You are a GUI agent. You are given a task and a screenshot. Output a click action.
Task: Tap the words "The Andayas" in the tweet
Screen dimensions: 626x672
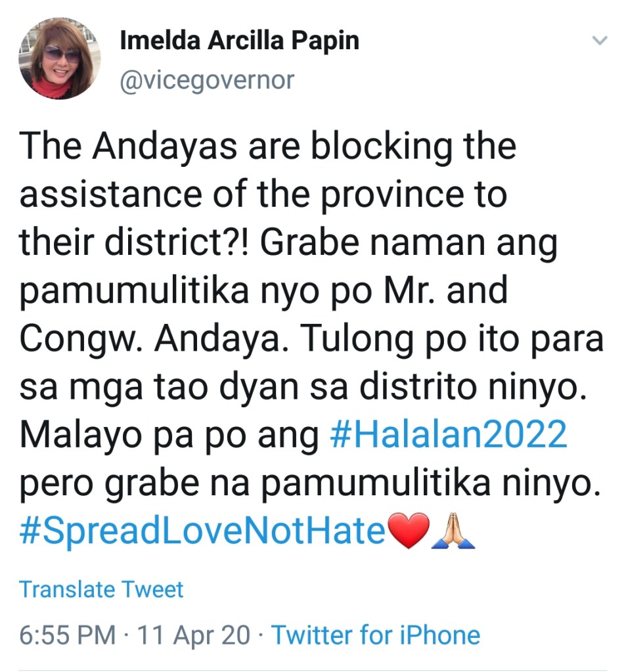[x=128, y=145]
